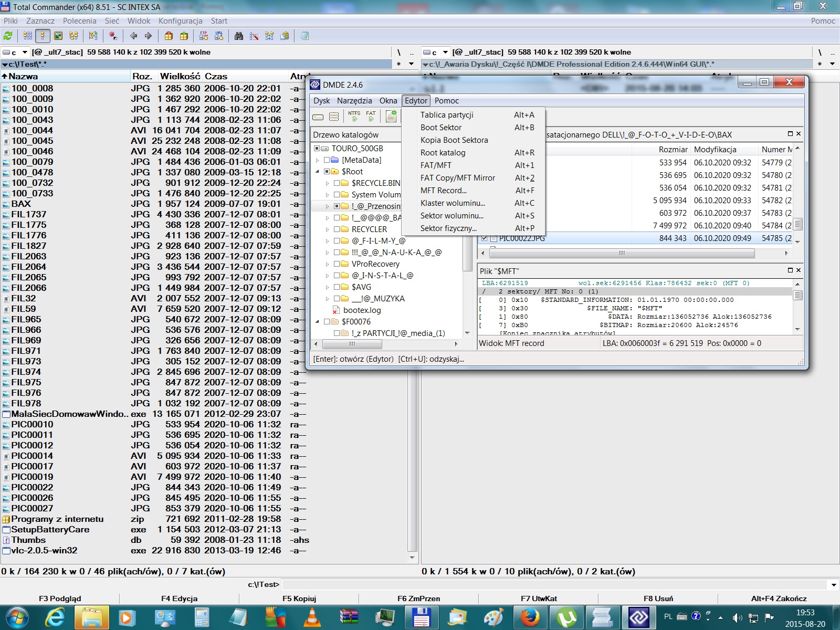Open the Konfiguracja menu in Total Commander
Screen dimensions: 840x630
tap(181, 21)
